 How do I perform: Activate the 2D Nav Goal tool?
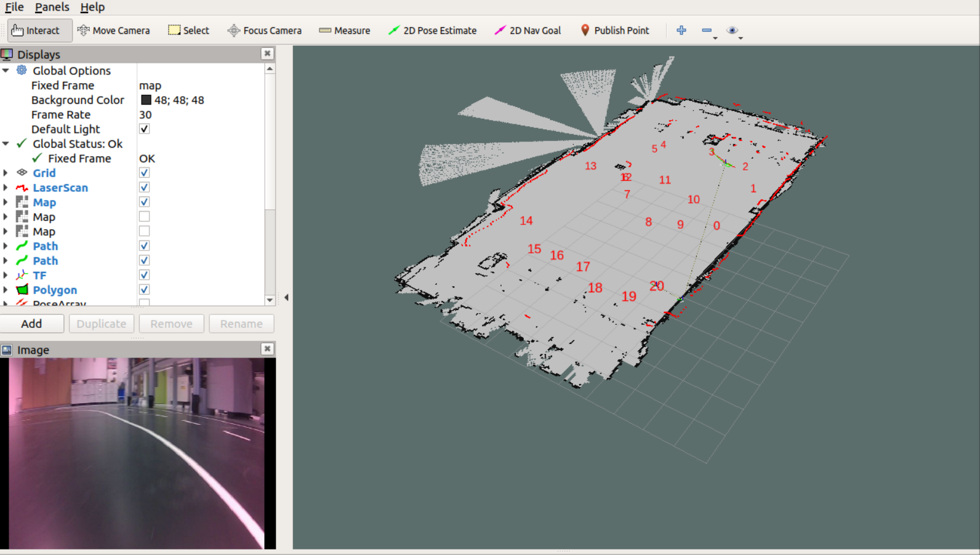(x=528, y=30)
